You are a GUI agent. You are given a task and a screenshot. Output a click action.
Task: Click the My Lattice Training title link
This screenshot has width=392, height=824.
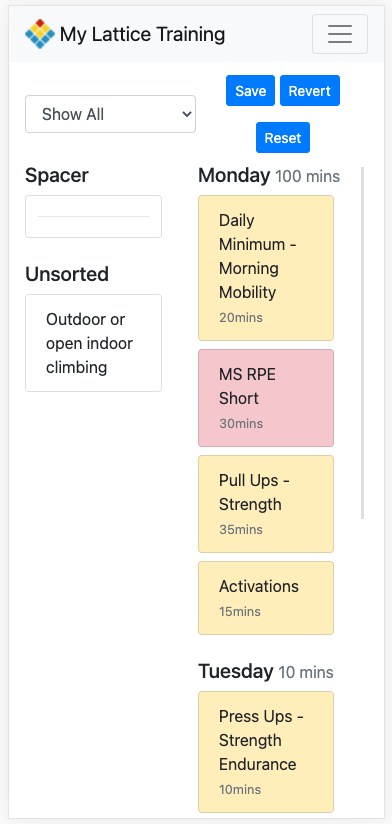(142, 34)
